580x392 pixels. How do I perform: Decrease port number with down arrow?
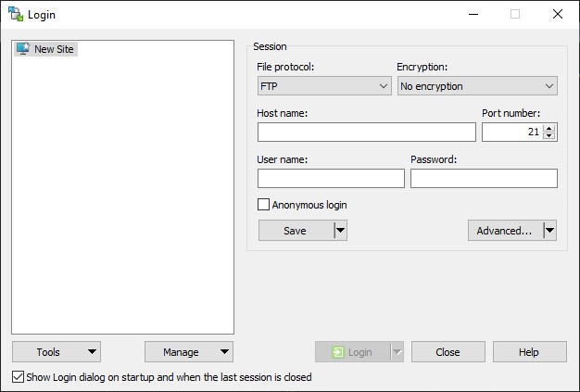[x=549, y=135]
